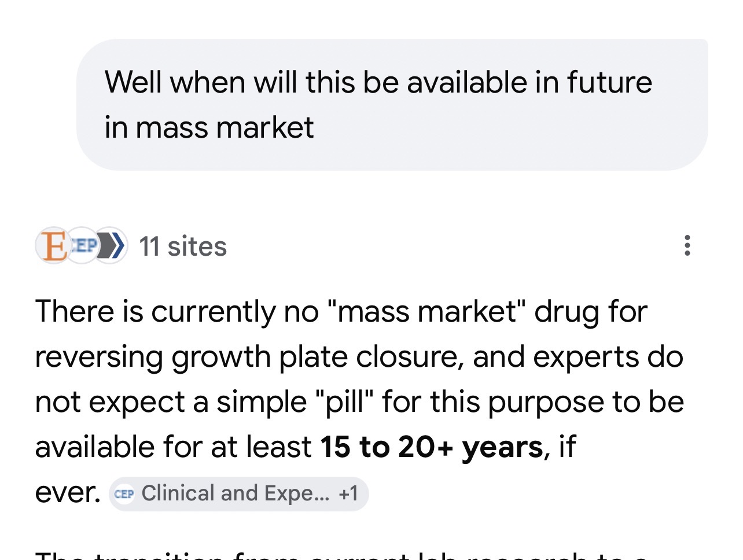Screen dimensions: 743x560
Task: Click "in mass market" in the user message
Action: pos(209,127)
